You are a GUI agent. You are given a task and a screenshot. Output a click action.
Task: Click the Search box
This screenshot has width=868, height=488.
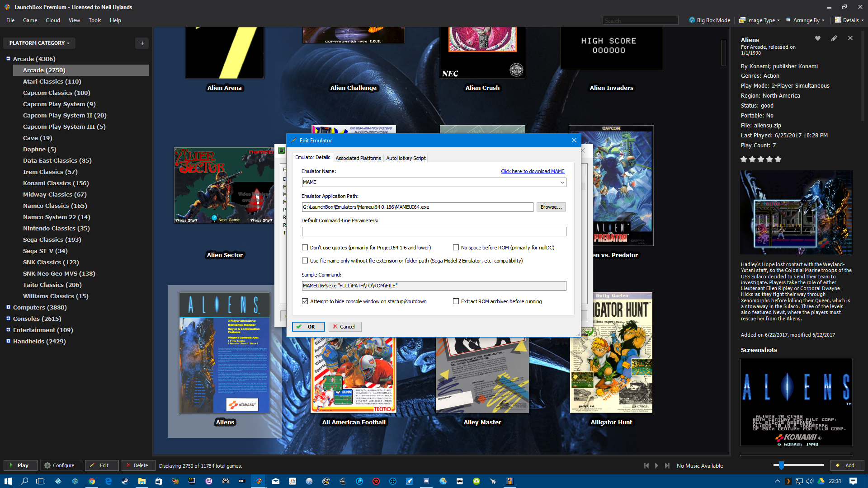[x=640, y=20]
